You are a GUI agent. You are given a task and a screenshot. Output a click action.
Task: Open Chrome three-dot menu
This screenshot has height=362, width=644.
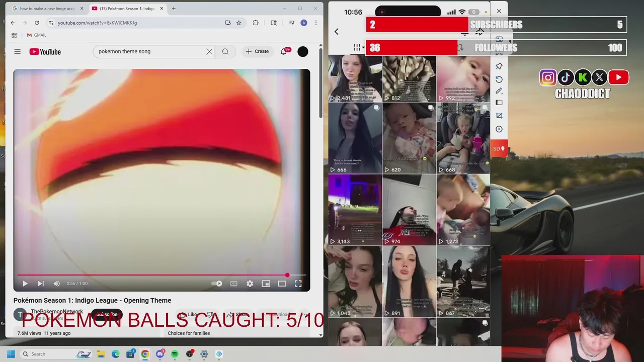click(x=315, y=23)
